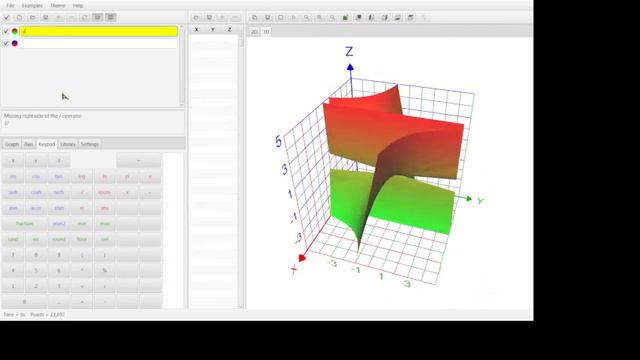Click the save icon in the equation toolbar
The height and width of the screenshot is (360, 640).
45,18
